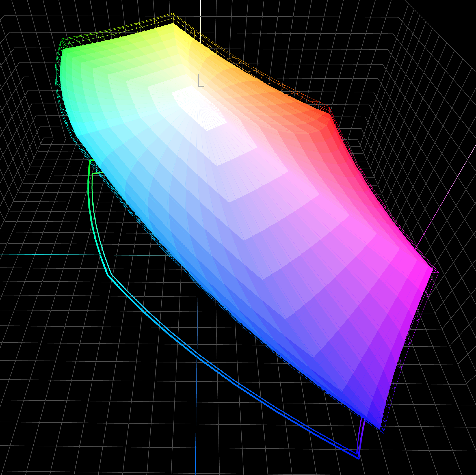Click the red wireframe corner near red tip
Viewport: 476px width, 475px height.
(x=329, y=107)
